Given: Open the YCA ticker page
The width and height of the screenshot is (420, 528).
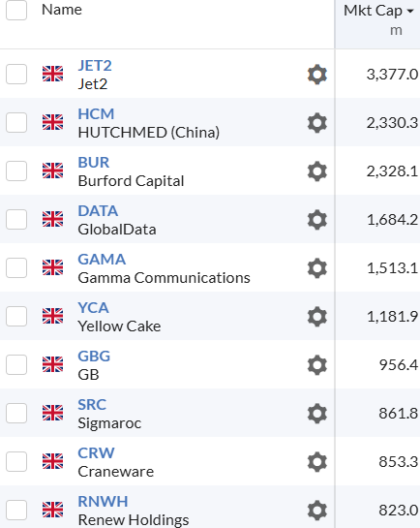Looking at the screenshot, I should [93, 308].
